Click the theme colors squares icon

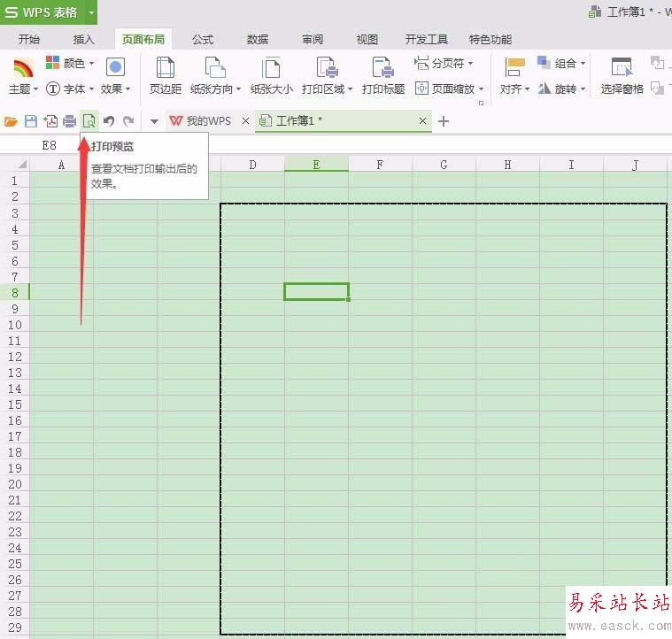pyautogui.click(x=52, y=63)
